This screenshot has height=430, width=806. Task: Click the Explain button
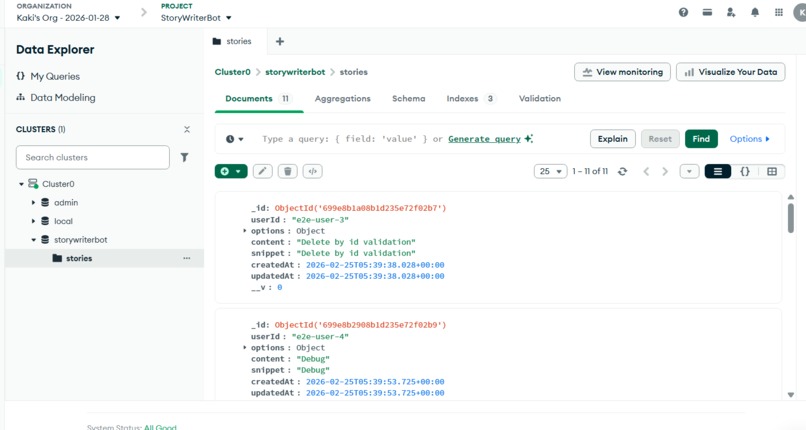point(613,139)
